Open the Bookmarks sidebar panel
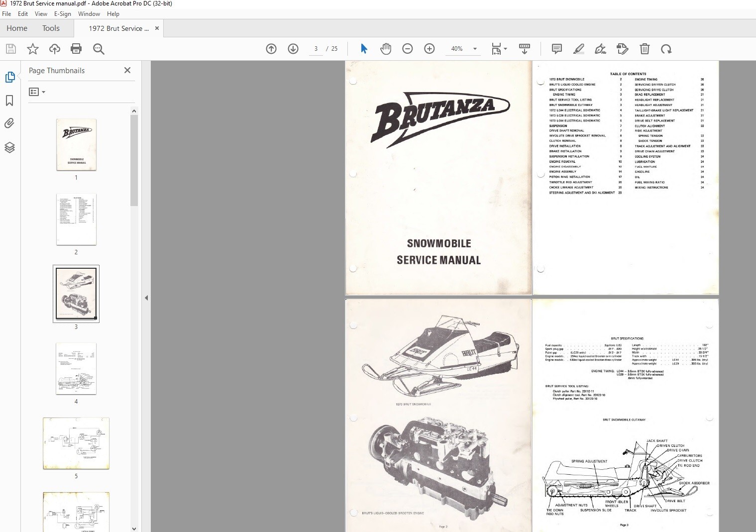The image size is (756, 532). pos(10,101)
